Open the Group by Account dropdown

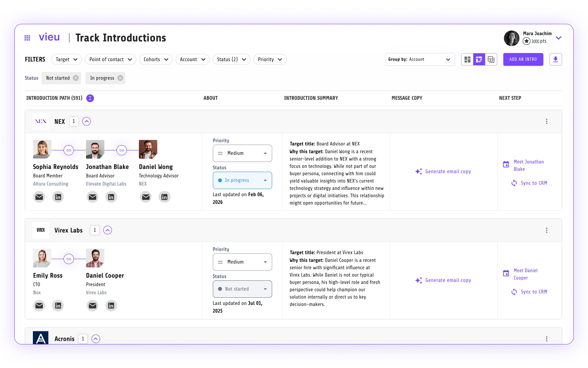pyautogui.click(x=420, y=59)
